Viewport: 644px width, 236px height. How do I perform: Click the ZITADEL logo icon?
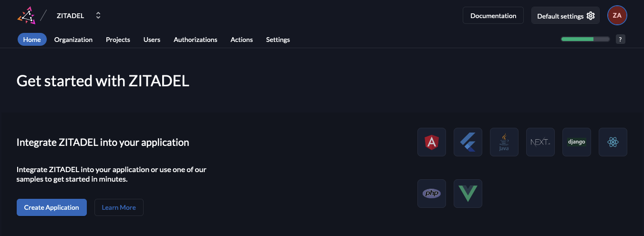coord(26,15)
